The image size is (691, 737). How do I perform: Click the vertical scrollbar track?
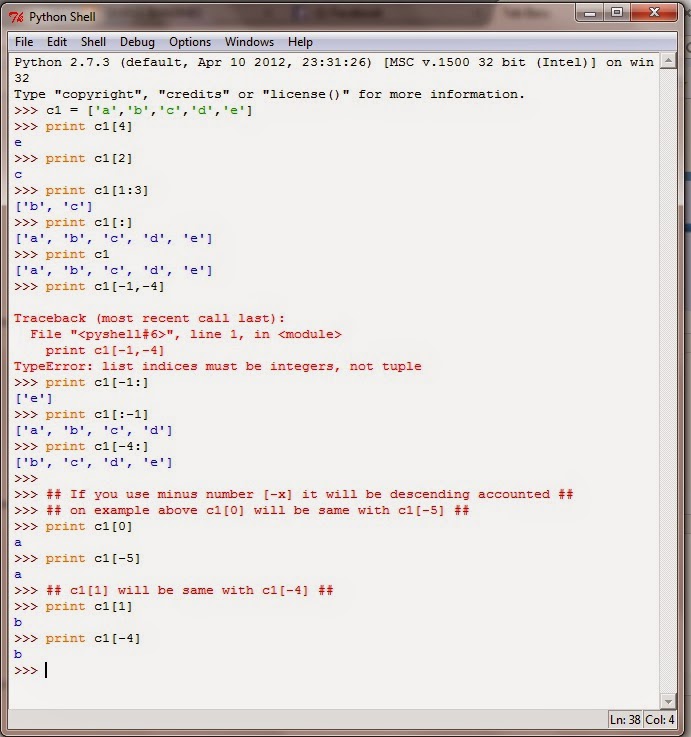coord(668,381)
